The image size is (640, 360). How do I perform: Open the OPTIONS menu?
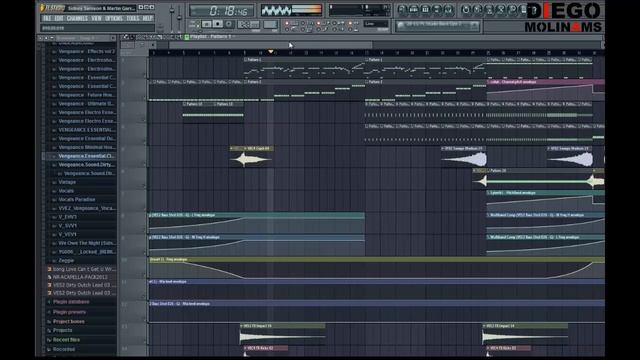pos(114,18)
